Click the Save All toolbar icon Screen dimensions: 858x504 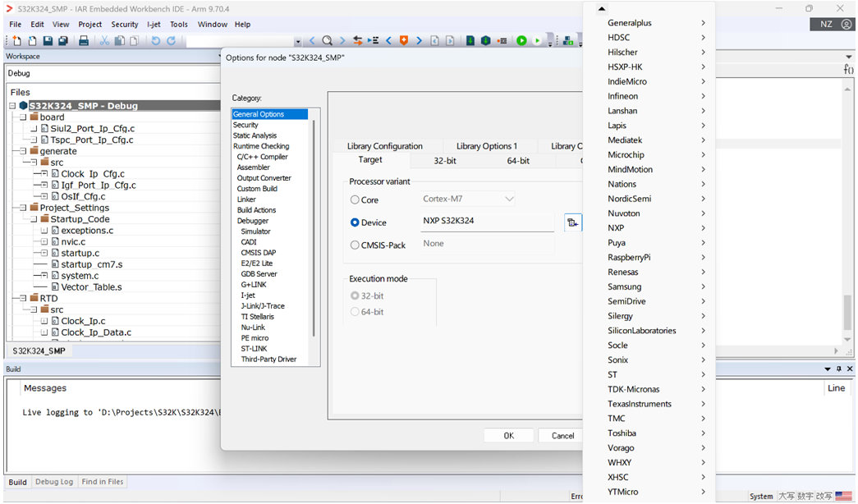click(63, 40)
